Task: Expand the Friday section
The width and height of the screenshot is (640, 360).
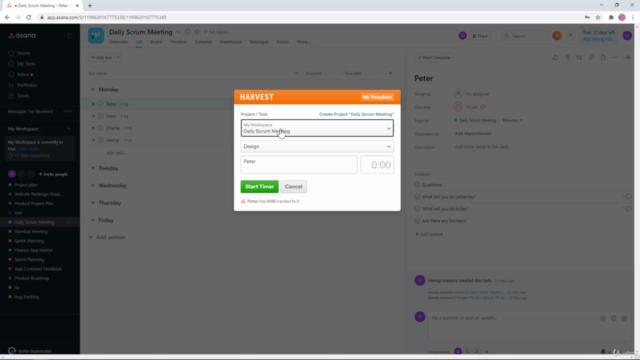Action: 93,220
